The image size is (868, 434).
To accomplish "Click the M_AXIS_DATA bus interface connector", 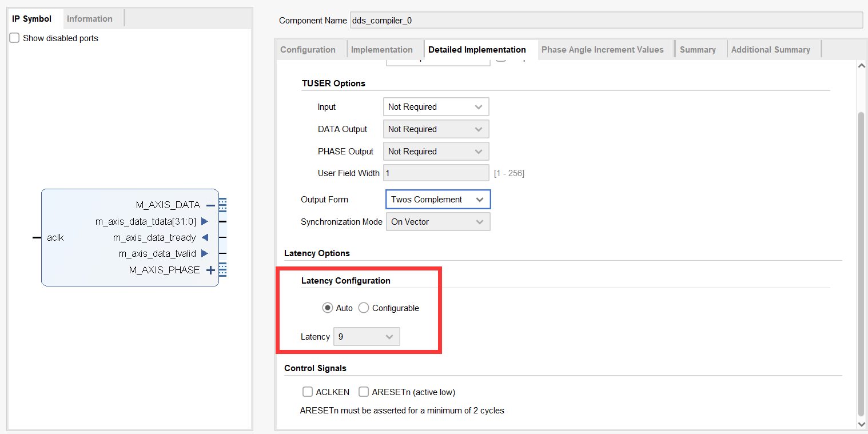I will (222, 205).
